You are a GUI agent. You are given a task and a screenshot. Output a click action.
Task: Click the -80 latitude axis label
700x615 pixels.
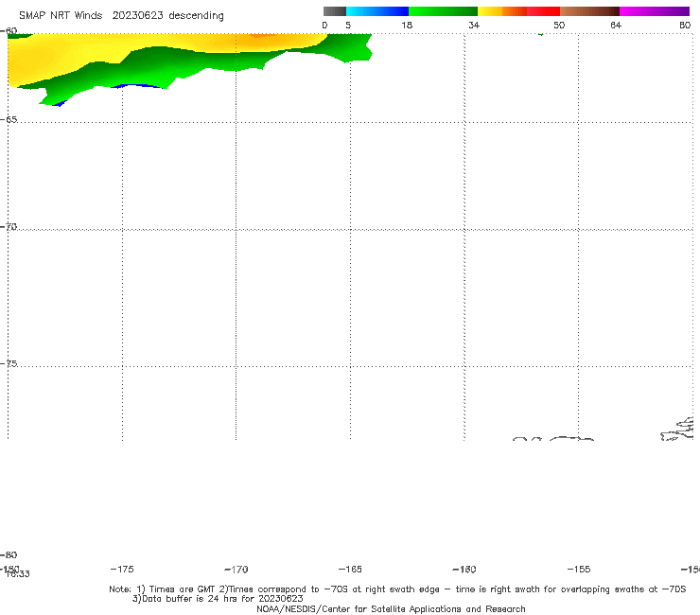tap(9, 554)
